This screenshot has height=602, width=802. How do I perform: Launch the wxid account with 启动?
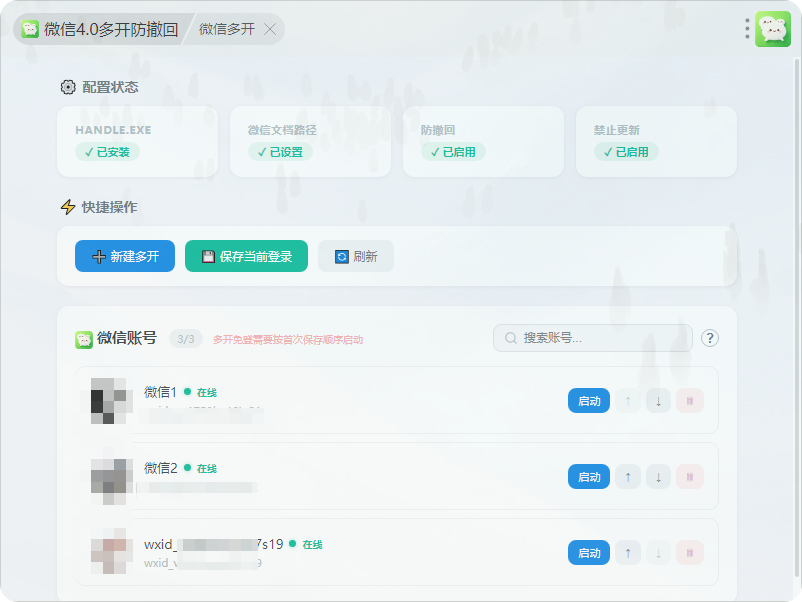(589, 552)
